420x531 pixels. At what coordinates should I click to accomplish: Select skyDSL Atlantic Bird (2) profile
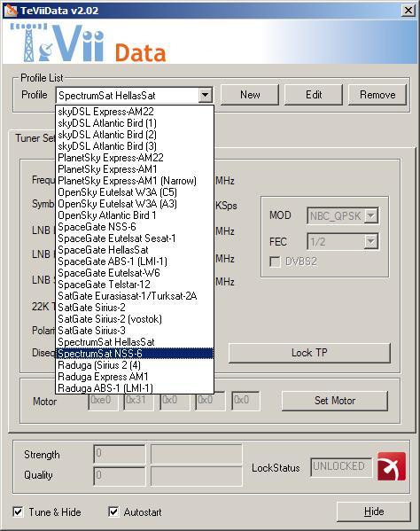(x=135, y=135)
